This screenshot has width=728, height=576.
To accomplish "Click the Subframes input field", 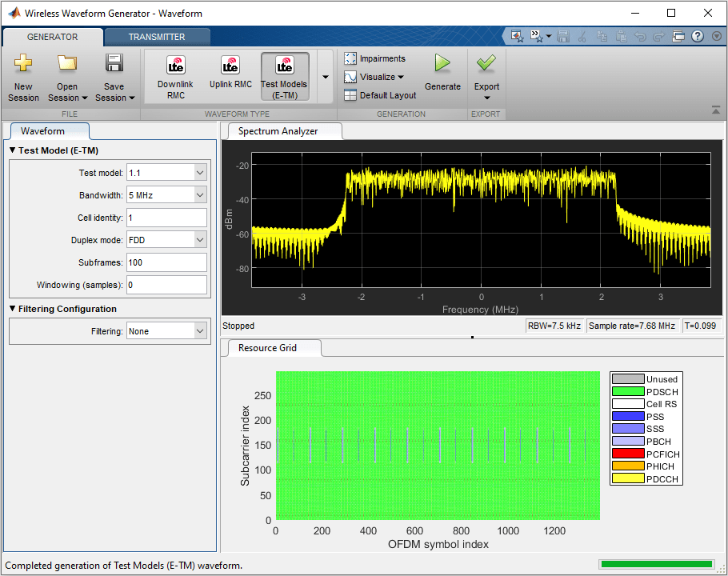I will [x=166, y=262].
